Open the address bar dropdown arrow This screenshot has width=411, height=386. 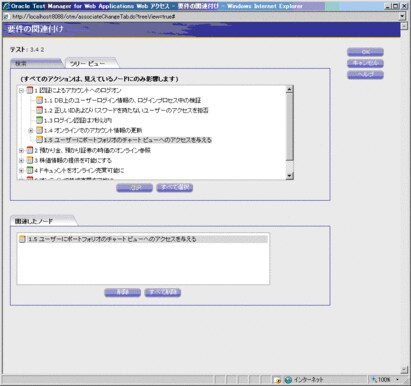point(402,16)
